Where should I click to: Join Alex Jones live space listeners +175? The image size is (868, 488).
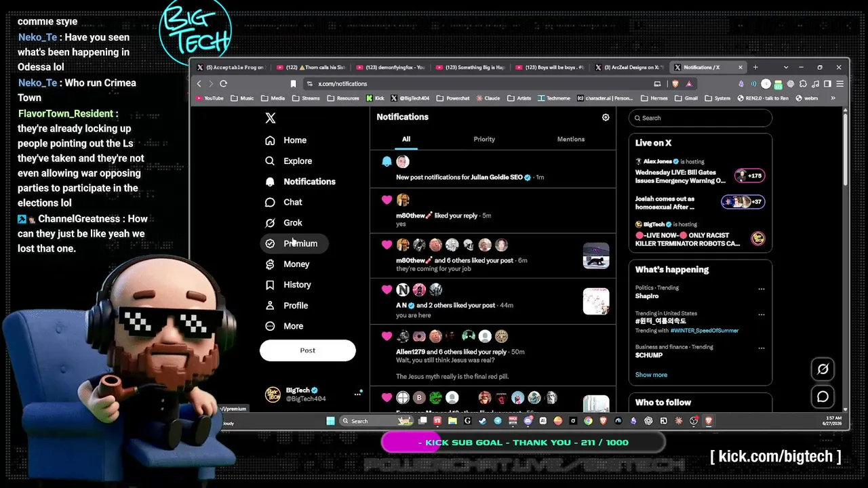click(x=749, y=176)
